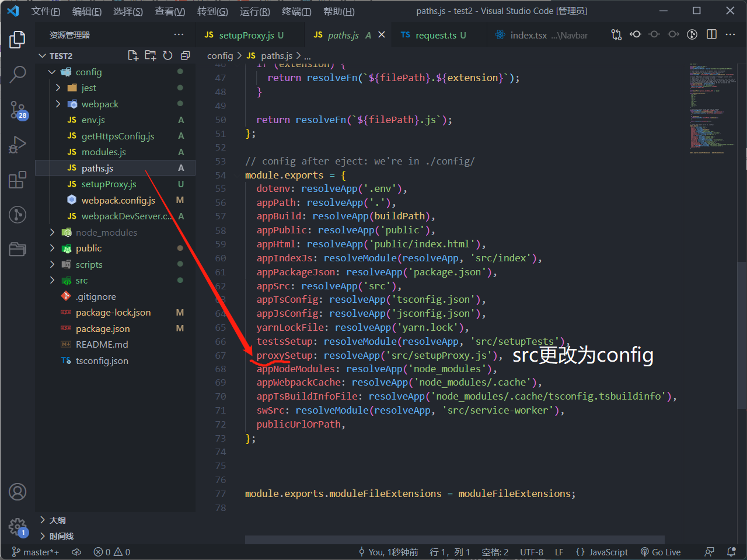The height and width of the screenshot is (560, 747).
Task: Open notifications bell in status bar
Action: tap(731, 552)
